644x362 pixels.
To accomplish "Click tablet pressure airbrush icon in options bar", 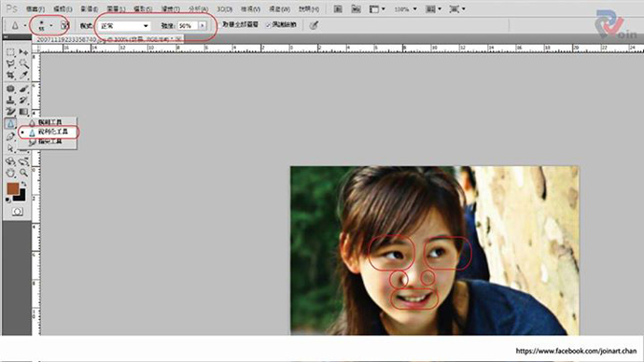I will (x=314, y=25).
